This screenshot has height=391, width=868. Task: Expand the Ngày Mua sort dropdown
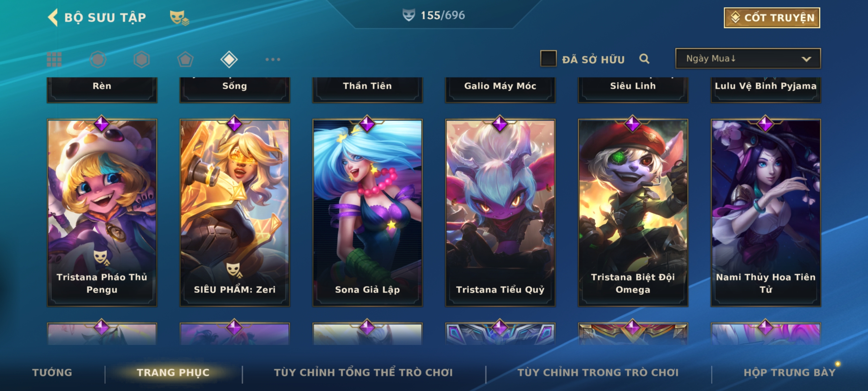click(748, 59)
